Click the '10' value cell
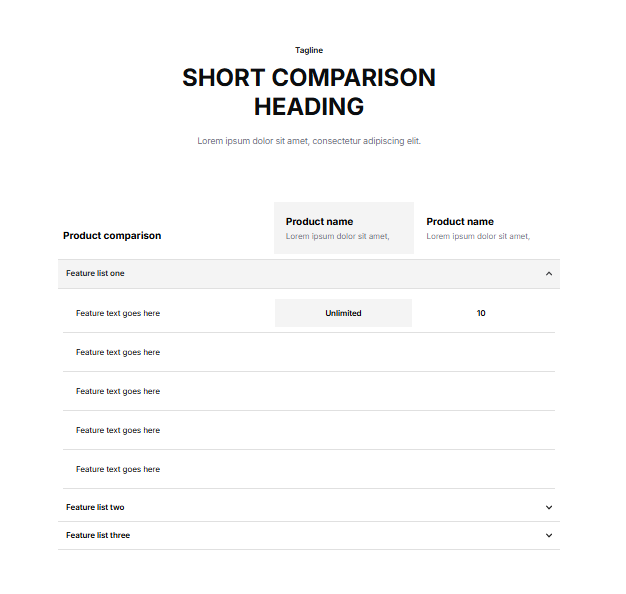626x594 pixels. (x=481, y=313)
